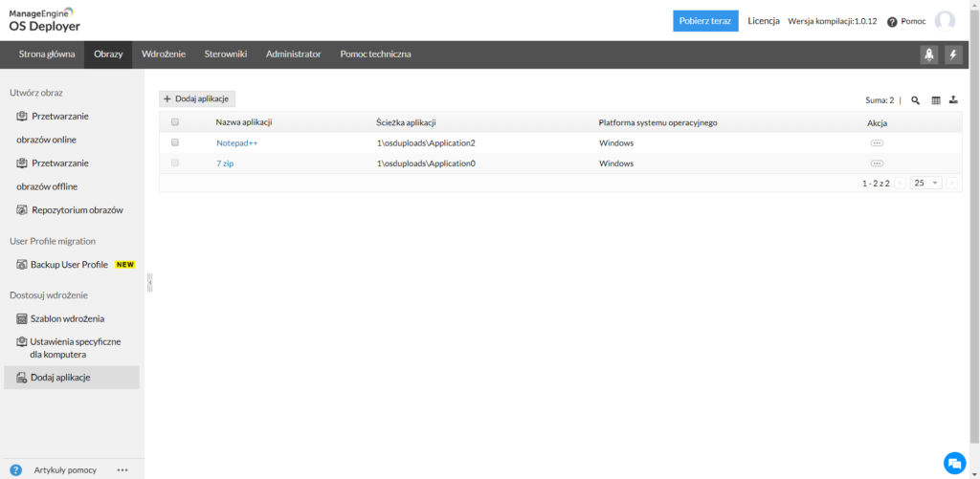980x479 pixels.
Task: Open the blue chat bubble widget
Action: (x=953, y=463)
